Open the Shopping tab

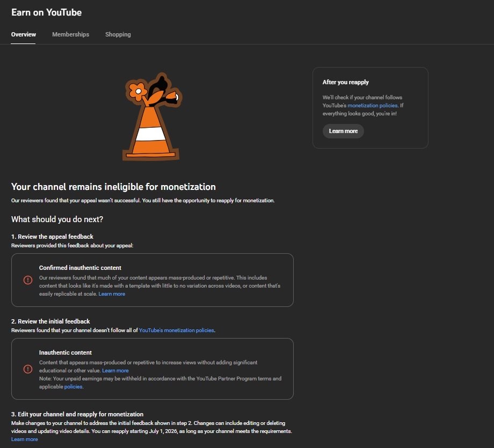[118, 34]
